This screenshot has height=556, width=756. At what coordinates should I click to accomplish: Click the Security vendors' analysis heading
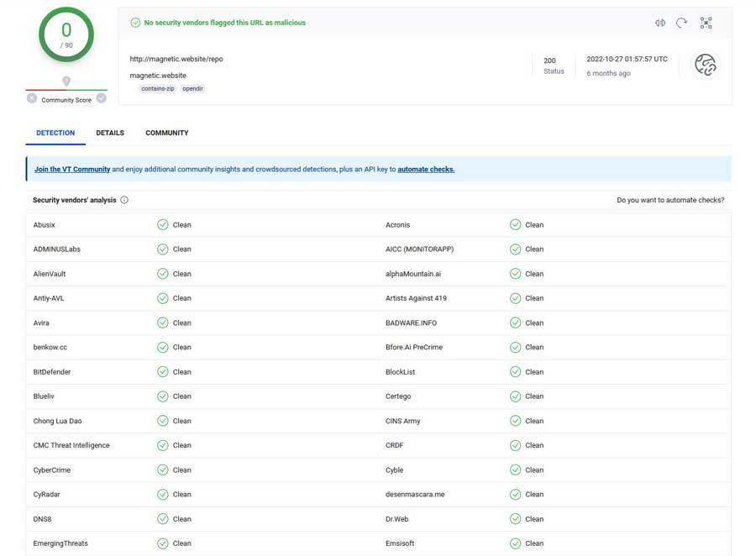coord(74,200)
